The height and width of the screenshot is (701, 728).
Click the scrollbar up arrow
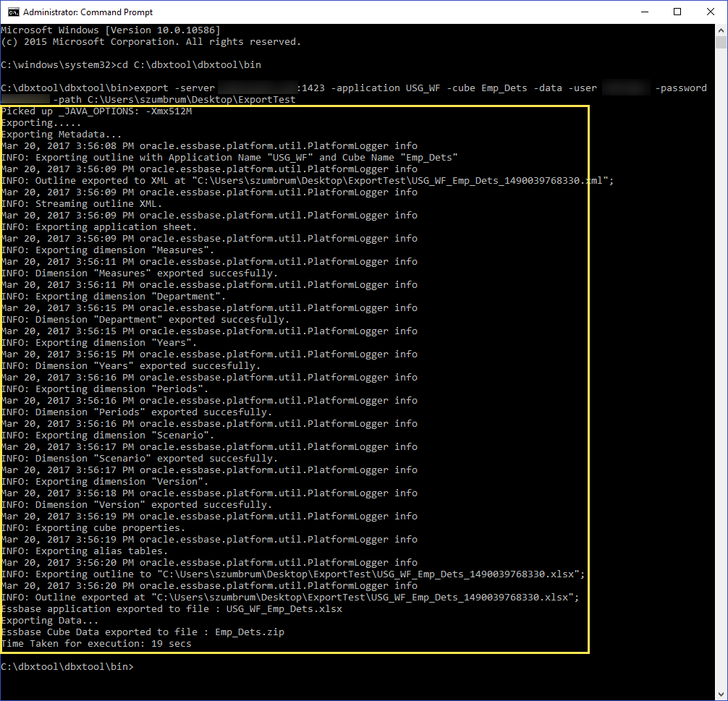click(x=721, y=30)
